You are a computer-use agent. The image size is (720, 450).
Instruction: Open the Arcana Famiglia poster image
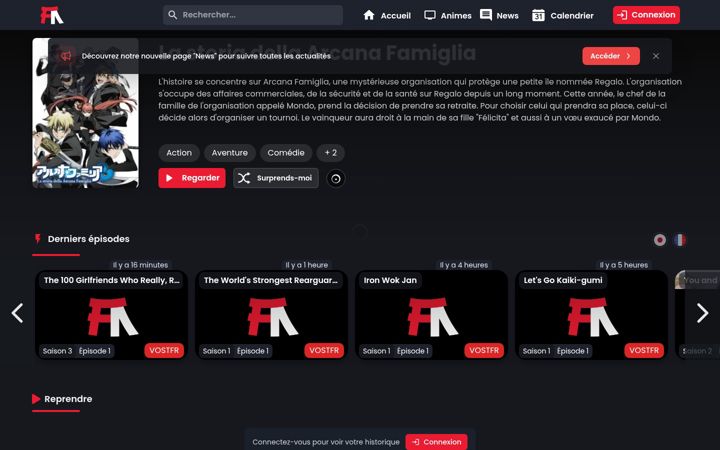point(85,113)
